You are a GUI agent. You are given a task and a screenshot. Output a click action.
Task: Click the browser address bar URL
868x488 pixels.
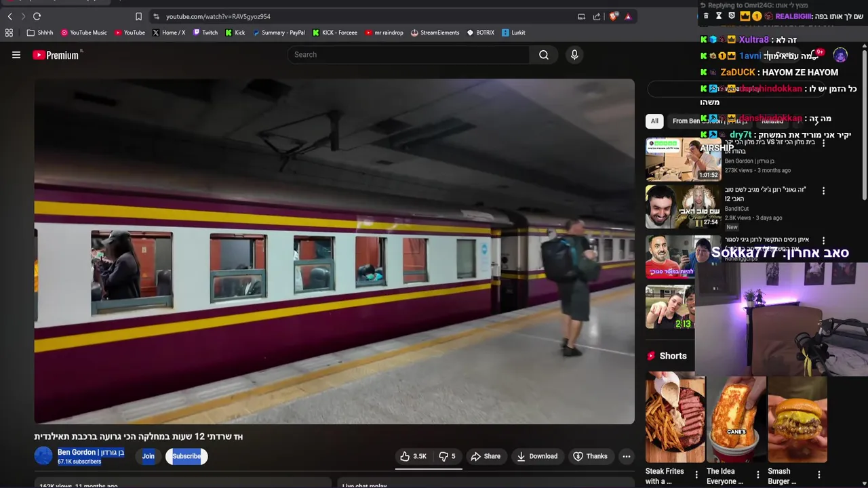[218, 16]
